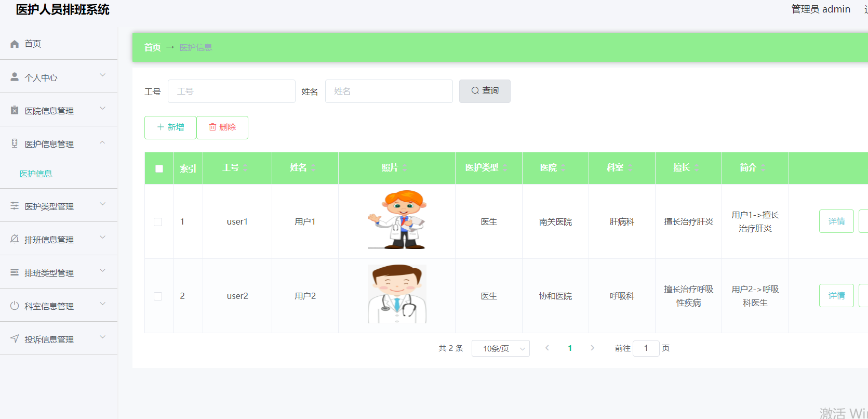Expand the 排班信息管理 menu chevron
Screen dimensions: 868x419
(103, 238)
